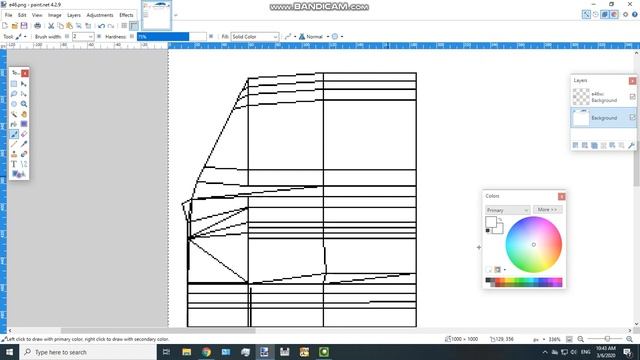Click the Save icon in toolbar
640x360 pixels.
point(24,26)
